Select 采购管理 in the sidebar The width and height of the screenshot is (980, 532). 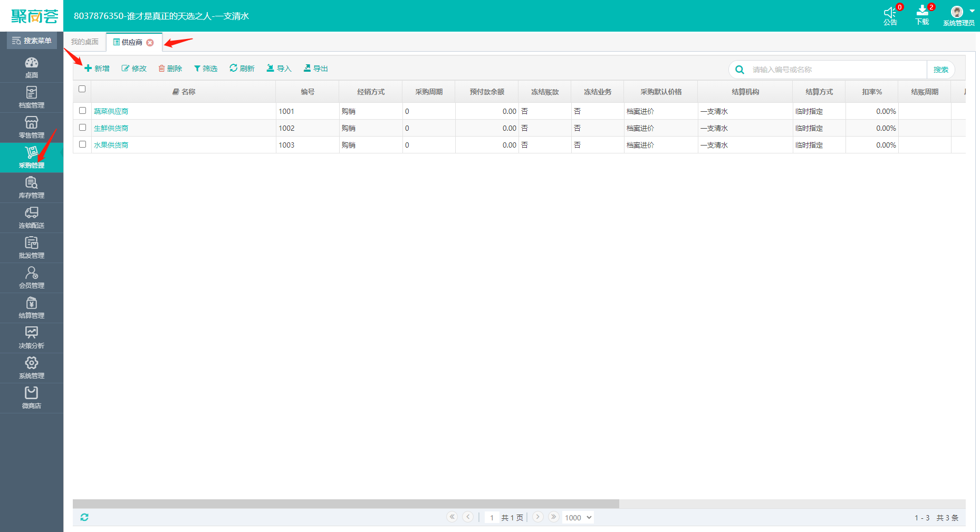point(32,157)
